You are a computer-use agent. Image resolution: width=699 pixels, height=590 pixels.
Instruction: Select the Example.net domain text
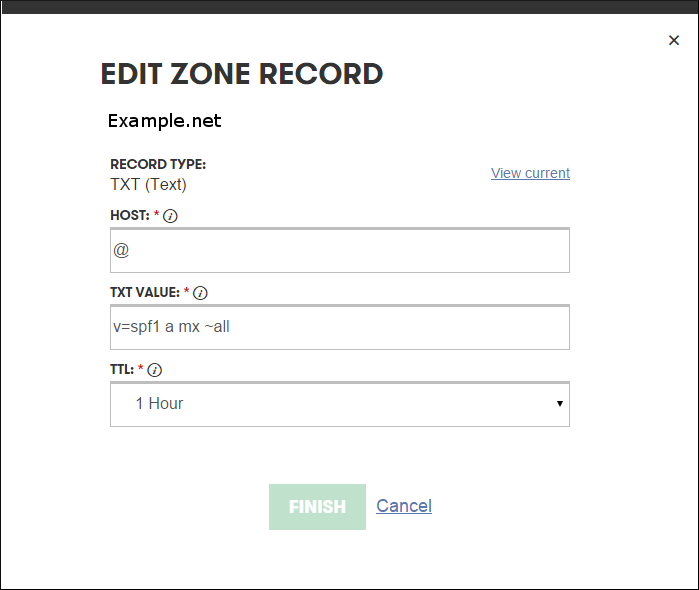point(164,121)
